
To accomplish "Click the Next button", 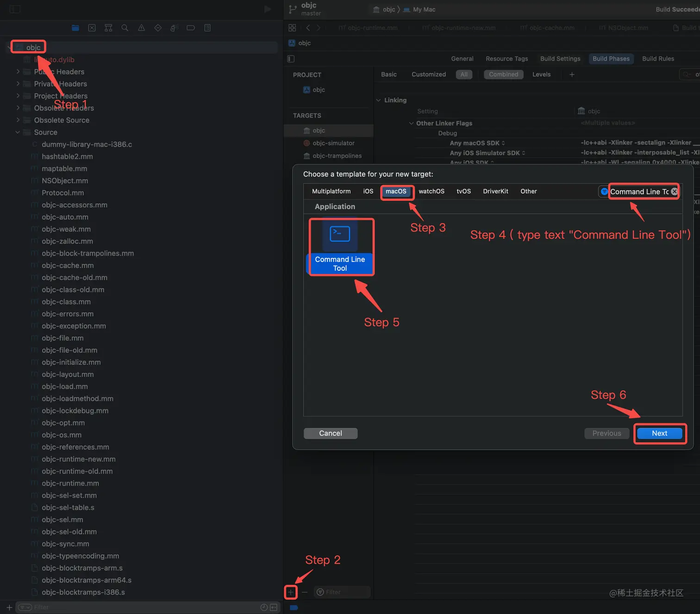I will [x=659, y=434].
